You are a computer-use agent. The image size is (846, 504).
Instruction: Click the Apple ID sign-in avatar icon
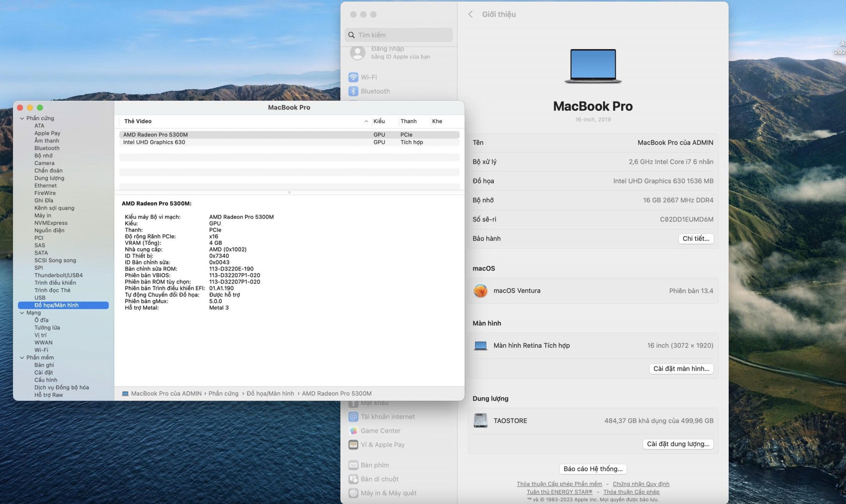pos(358,52)
